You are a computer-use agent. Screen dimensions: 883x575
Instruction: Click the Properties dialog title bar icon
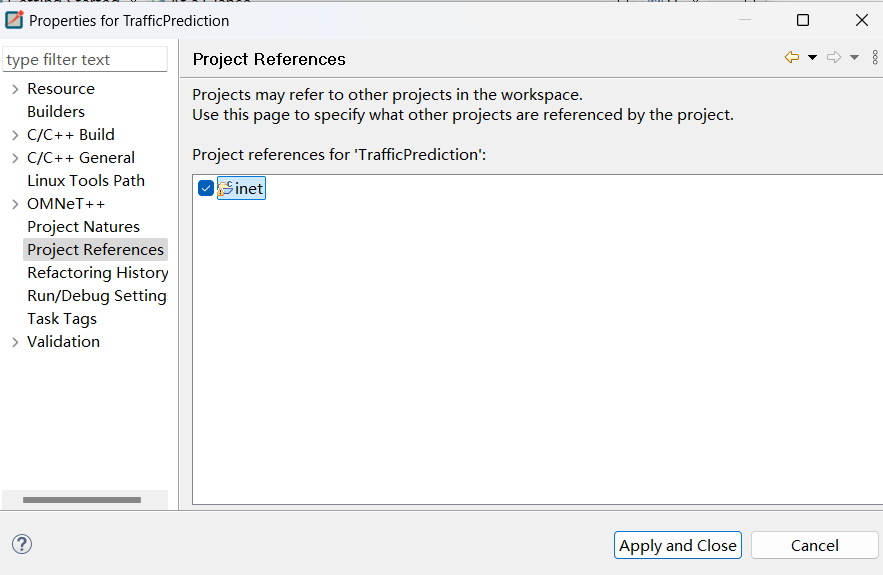click(15, 20)
